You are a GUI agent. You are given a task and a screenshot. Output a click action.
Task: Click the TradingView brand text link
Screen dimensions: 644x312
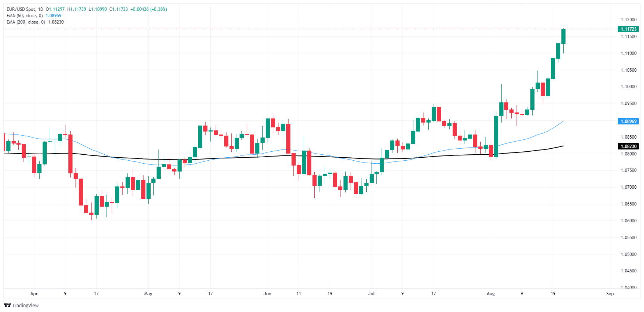[x=25, y=305]
